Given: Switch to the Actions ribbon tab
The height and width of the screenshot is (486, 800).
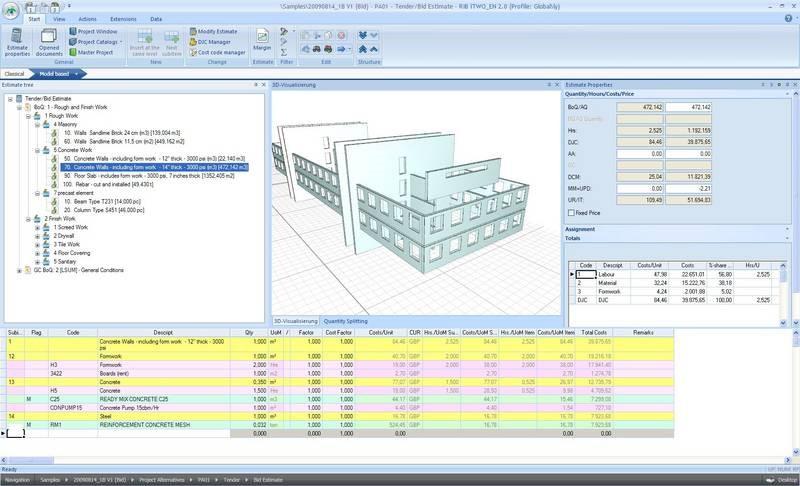Looking at the screenshot, I should point(87,19).
